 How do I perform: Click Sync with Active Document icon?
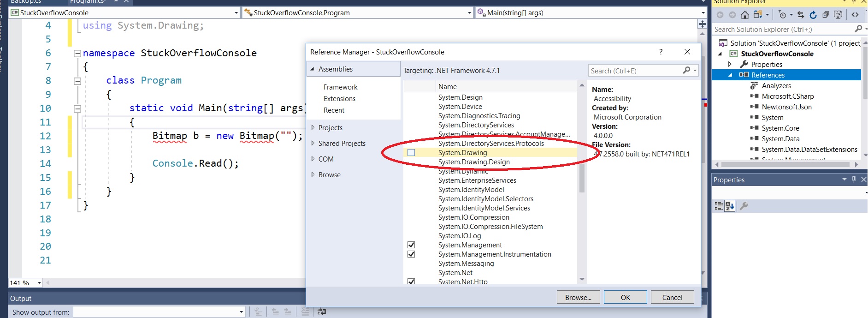[801, 15]
